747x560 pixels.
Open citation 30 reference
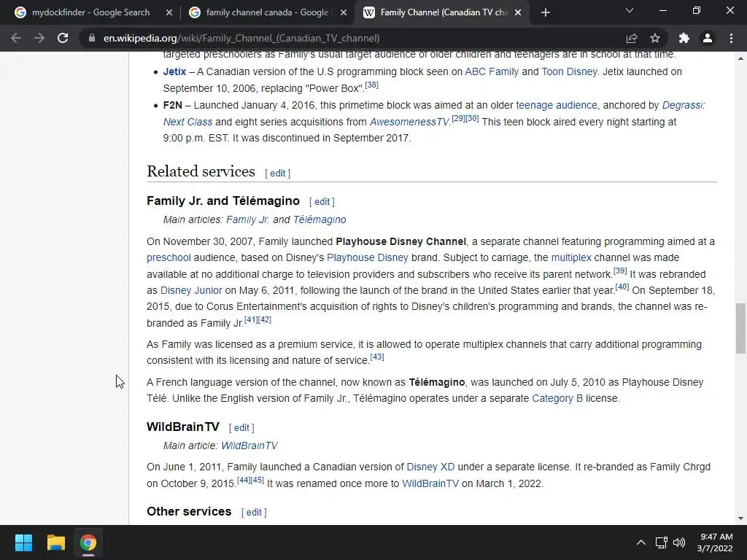coord(472,118)
